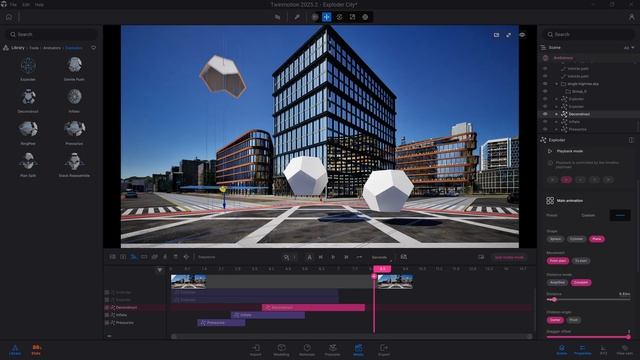The width and height of the screenshot is (640, 360).
Task: Click the Exit media mode button
Action: pyautogui.click(x=509, y=257)
